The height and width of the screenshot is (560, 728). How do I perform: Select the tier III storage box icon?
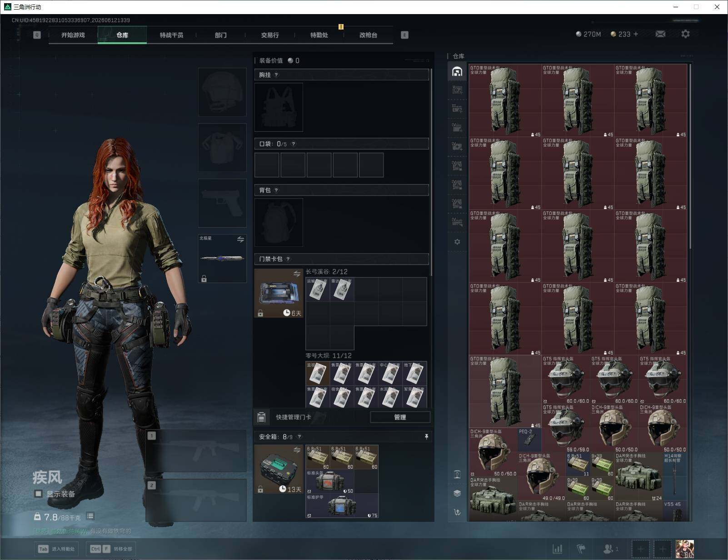(457, 109)
